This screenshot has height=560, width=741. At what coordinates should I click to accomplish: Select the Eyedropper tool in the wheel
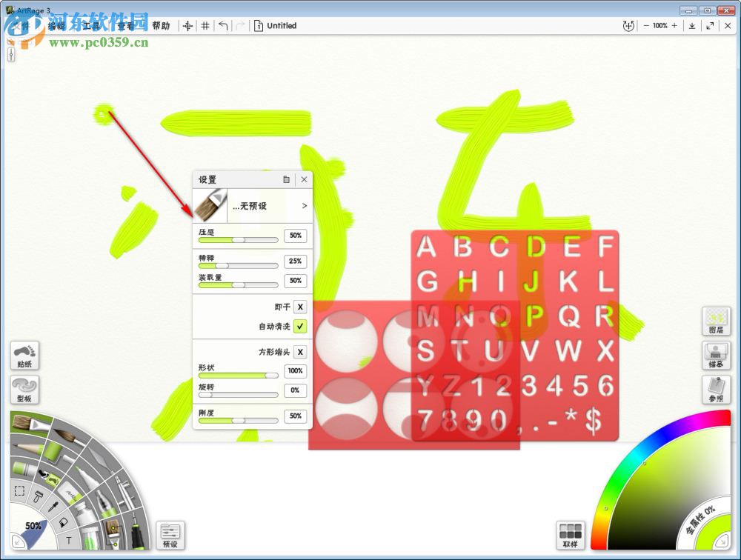[52, 507]
